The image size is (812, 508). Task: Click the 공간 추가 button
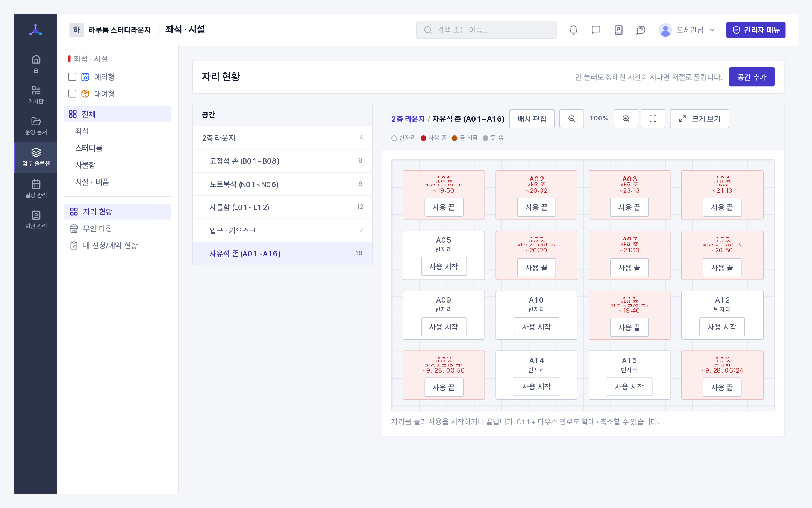point(751,77)
